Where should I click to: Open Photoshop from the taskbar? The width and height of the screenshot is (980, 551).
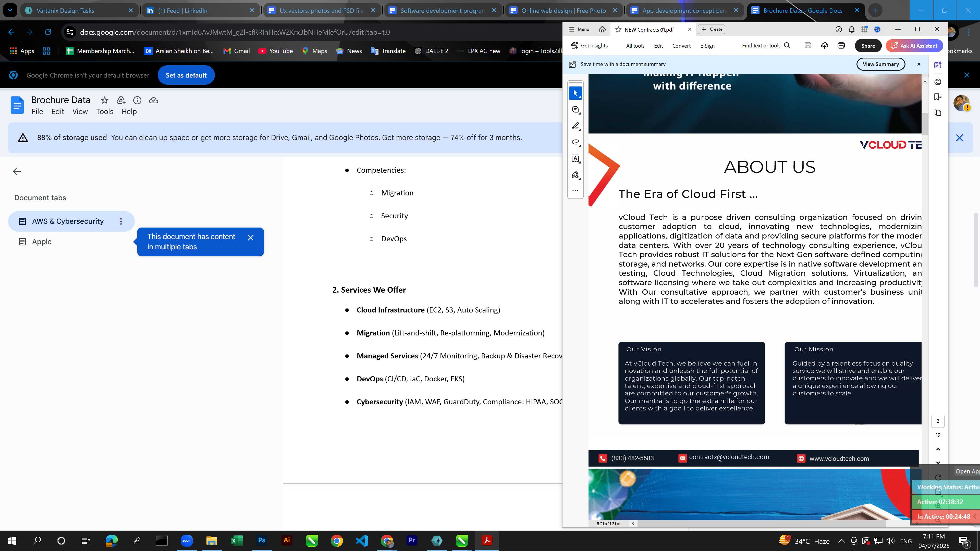(262, 540)
